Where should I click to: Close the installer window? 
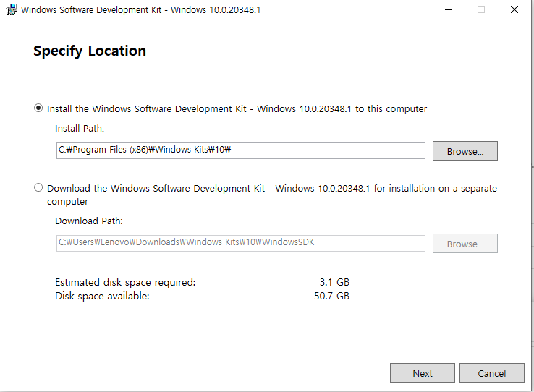click(514, 9)
